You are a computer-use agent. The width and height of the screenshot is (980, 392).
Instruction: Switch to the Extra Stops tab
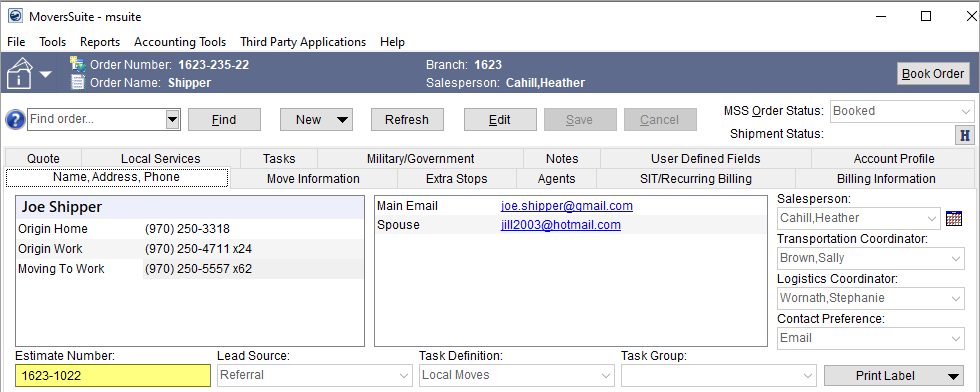(x=456, y=179)
